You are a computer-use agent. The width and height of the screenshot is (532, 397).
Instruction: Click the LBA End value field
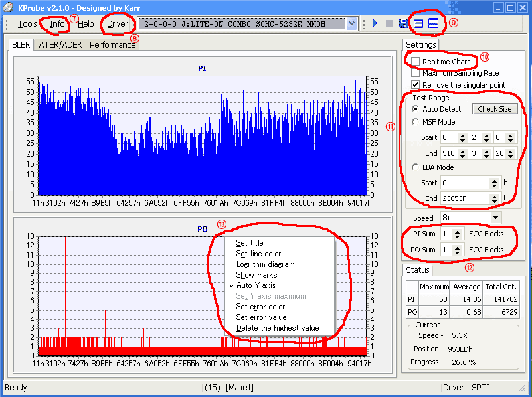tap(465, 198)
